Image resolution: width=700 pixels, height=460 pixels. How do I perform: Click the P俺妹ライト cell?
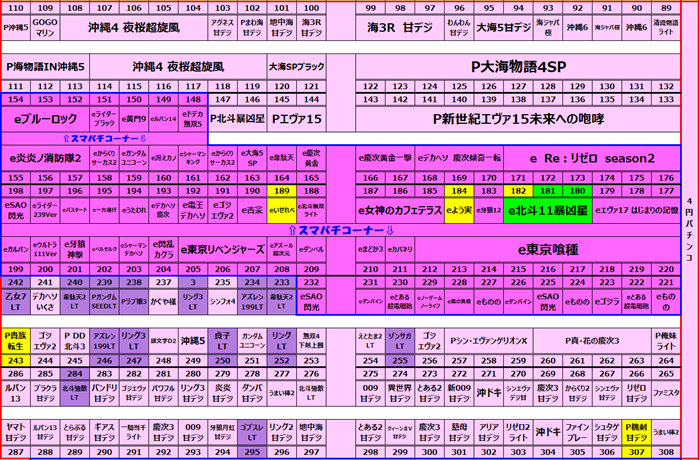[666, 341]
